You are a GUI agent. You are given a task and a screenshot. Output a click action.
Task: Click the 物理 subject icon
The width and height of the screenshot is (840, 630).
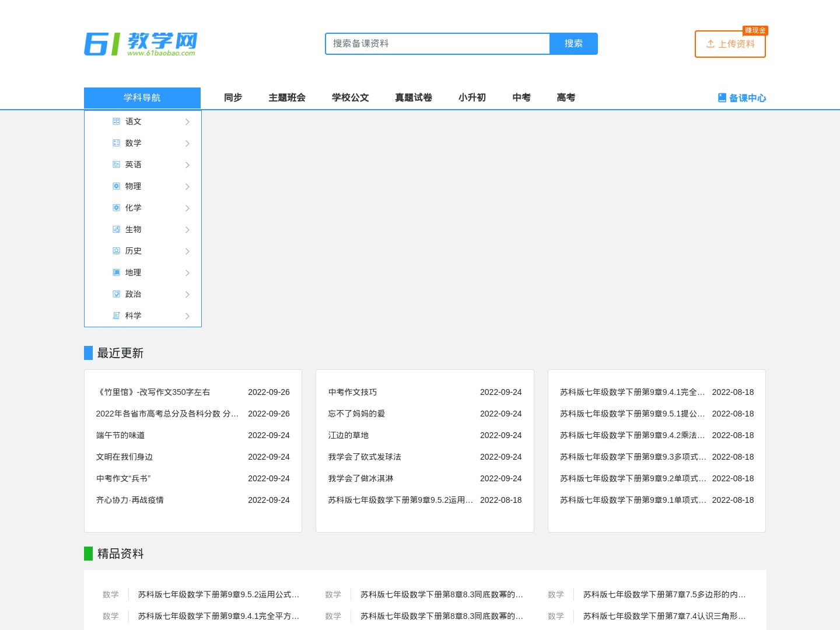tap(116, 186)
